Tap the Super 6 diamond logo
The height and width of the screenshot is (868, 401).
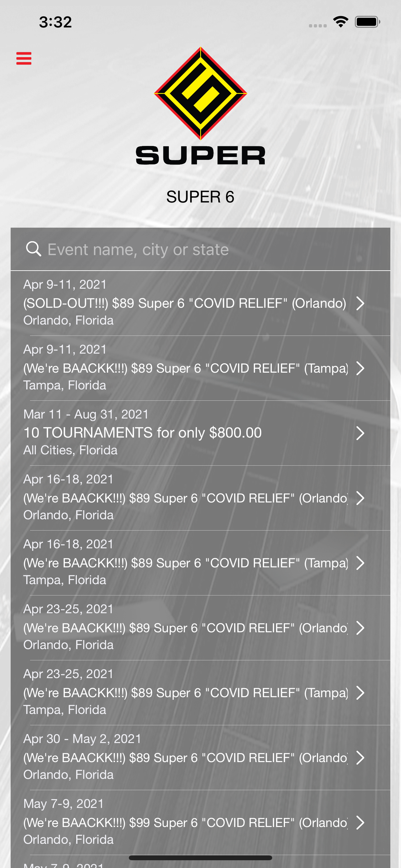[x=200, y=93]
